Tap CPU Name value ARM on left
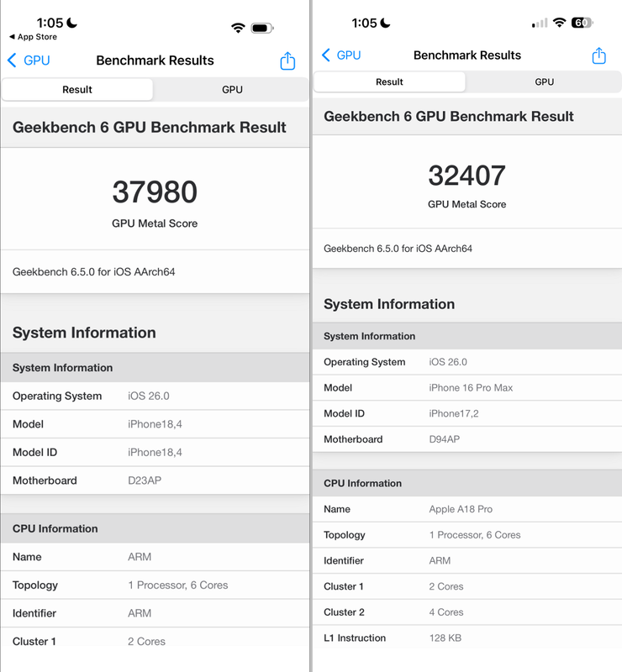The height and width of the screenshot is (672, 622). (140, 557)
